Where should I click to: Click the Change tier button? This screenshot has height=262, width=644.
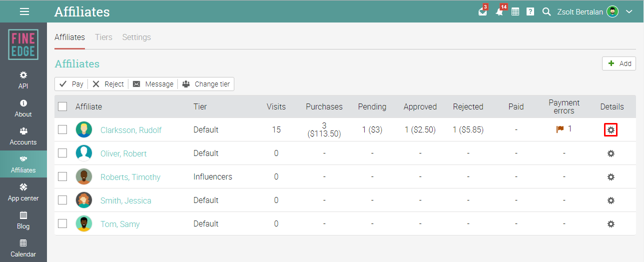click(x=206, y=84)
